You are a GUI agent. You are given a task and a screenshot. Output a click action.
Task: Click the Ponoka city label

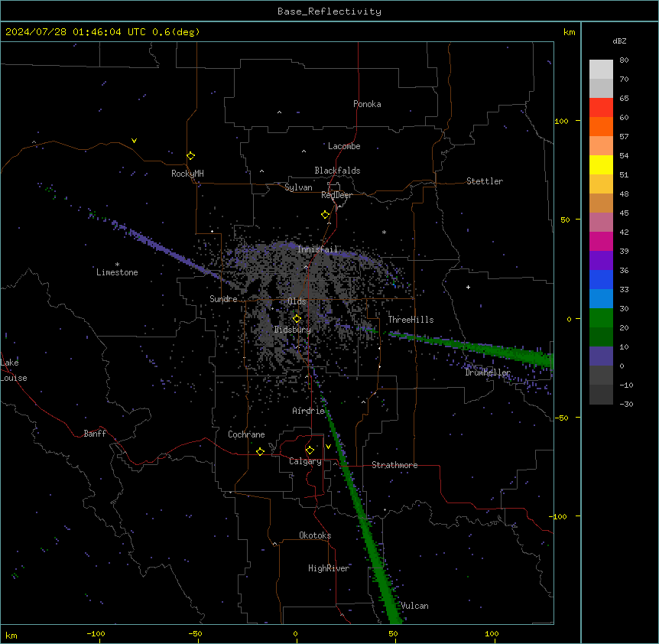pyautogui.click(x=367, y=104)
